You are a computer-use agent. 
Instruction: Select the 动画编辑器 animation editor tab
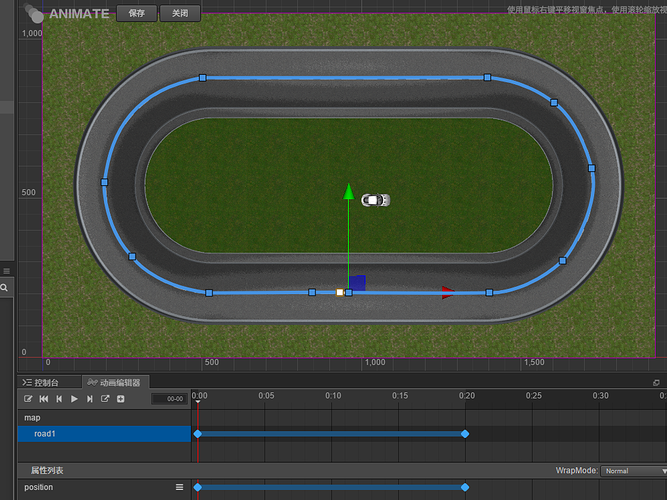(117, 382)
